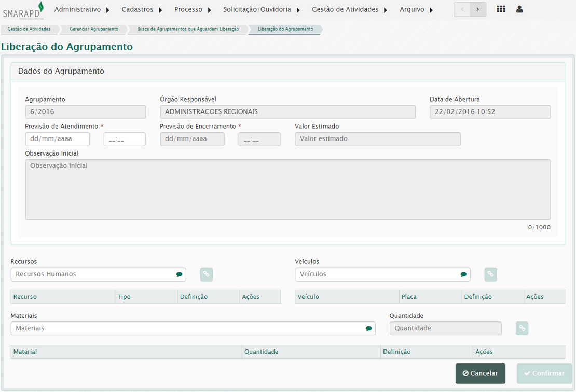
Task: Click the Previsão de Atendimento time field
Action: coord(125,139)
